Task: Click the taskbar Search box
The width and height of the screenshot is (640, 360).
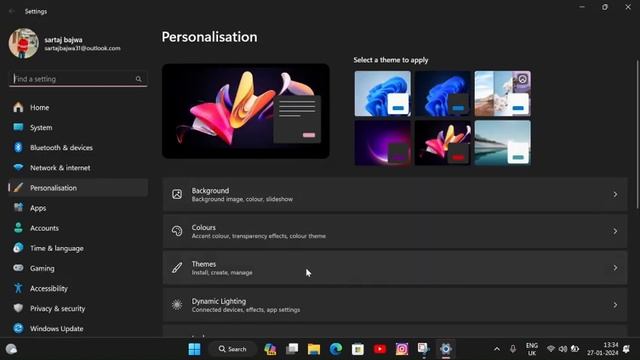Action: point(233,349)
